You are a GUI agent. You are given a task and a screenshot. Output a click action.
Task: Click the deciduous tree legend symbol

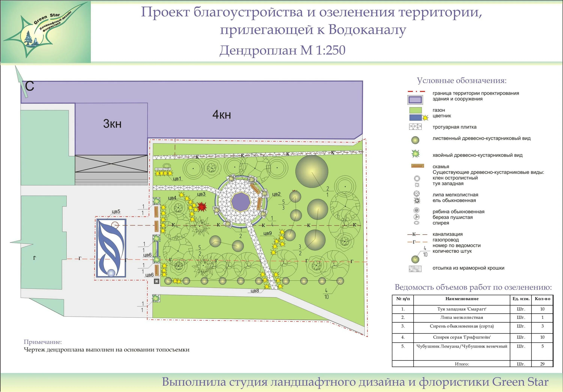pos(415,140)
